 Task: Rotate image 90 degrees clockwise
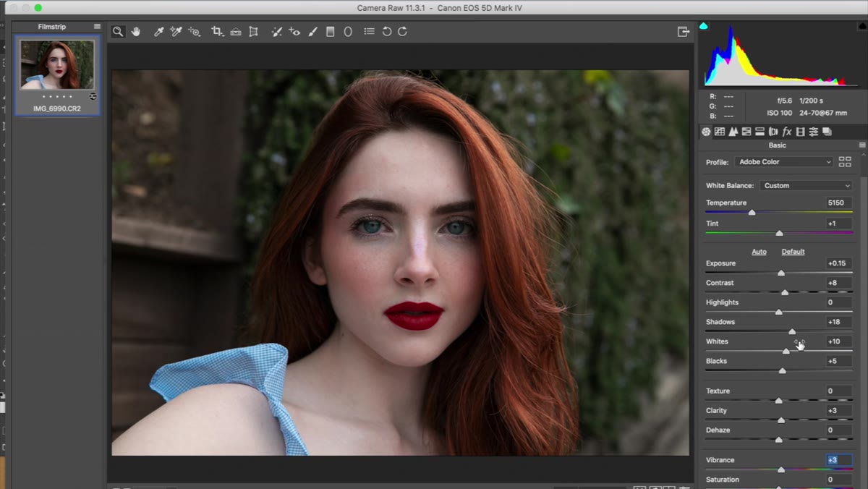pyautogui.click(x=402, y=32)
